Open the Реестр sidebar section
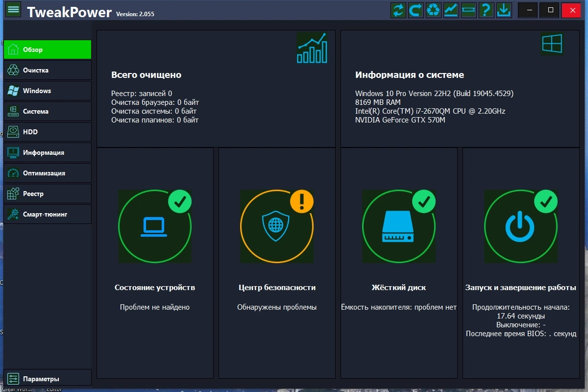 pos(48,194)
